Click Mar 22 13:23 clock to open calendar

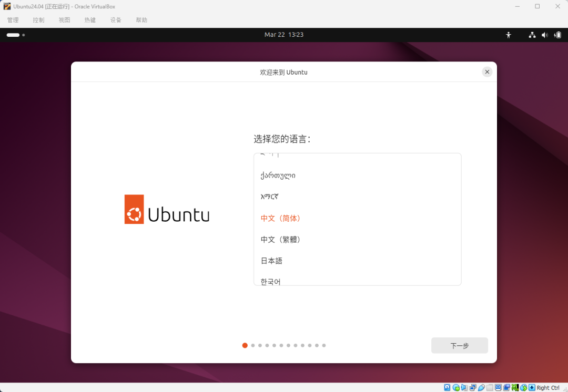[x=284, y=35]
